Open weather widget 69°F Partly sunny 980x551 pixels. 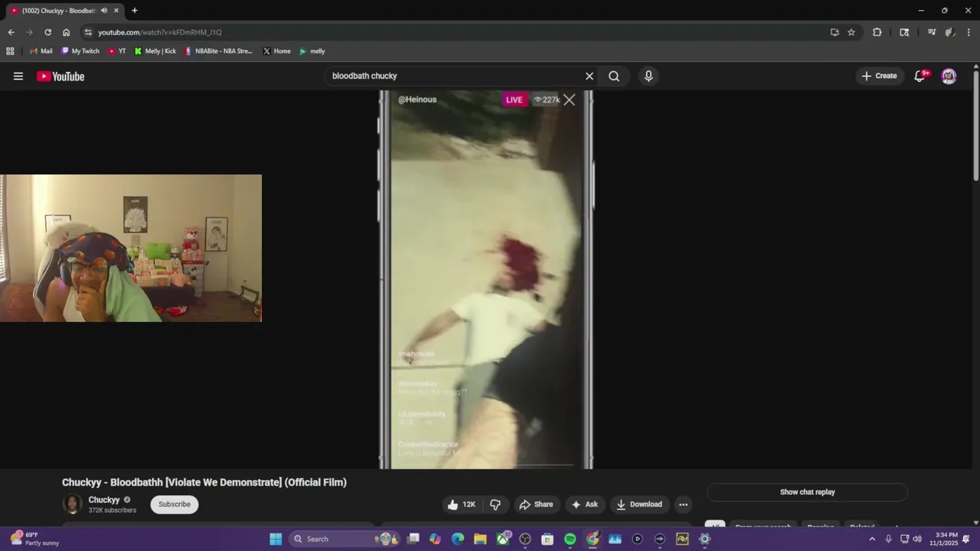pos(34,539)
